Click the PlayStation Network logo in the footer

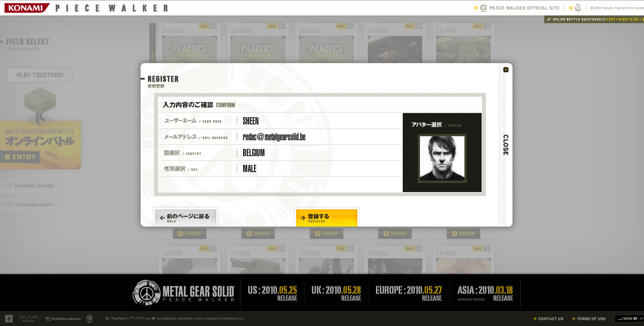coord(63,319)
